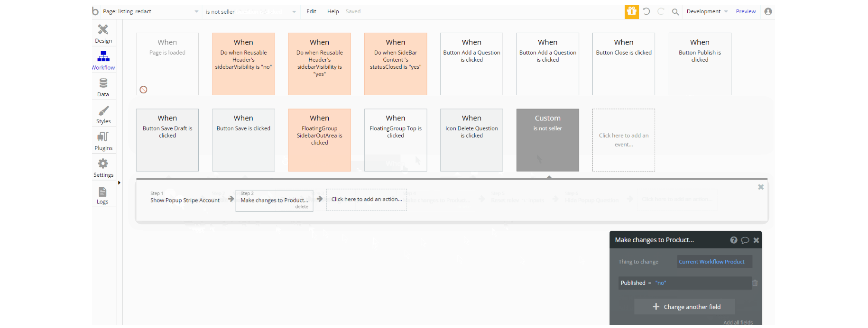Click the Preview link

746,11
